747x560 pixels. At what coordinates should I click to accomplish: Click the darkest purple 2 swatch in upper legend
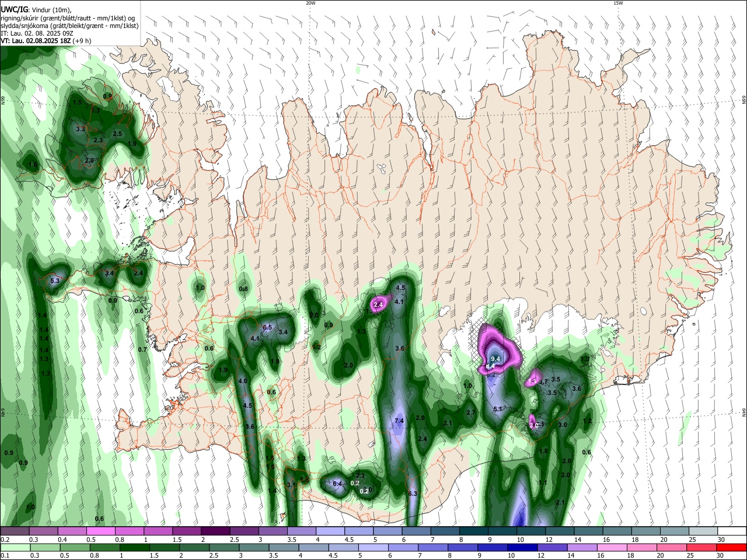215,531
